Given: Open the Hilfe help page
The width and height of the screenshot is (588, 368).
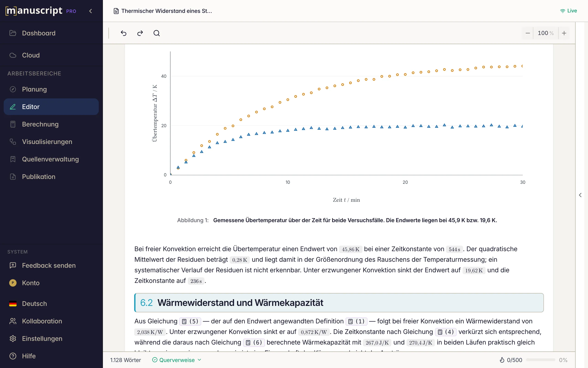Looking at the screenshot, I should tap(51, 356).
